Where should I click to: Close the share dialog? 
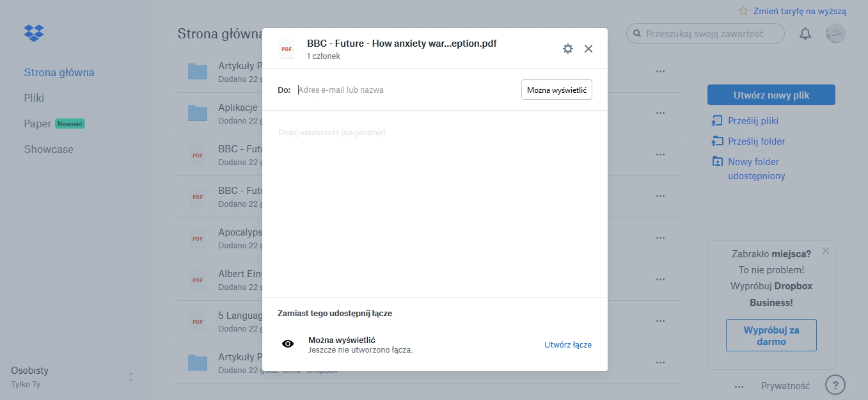pyautogui.click(x=588, y=49)
